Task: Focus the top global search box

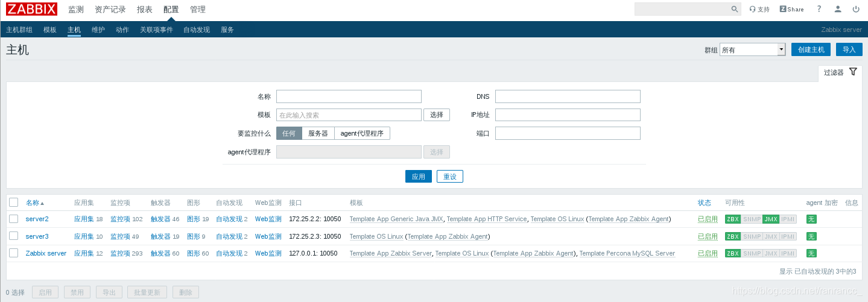Action: pos(682,9)
